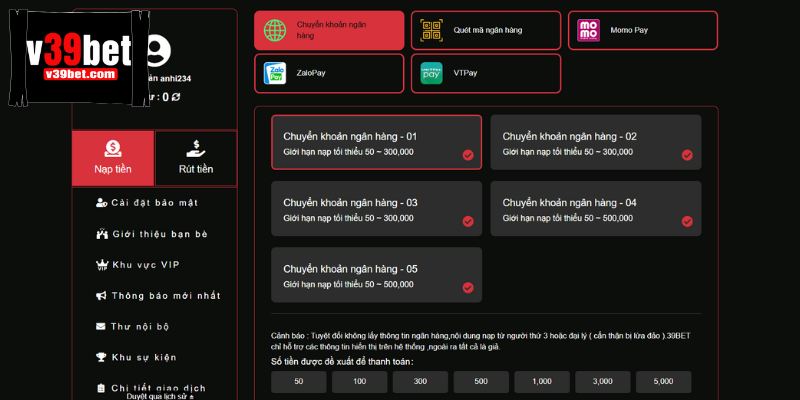This screenshot has width=800, height=400.
Task: Open Khu vực VIP menu item
Action: tap(145, 265)
